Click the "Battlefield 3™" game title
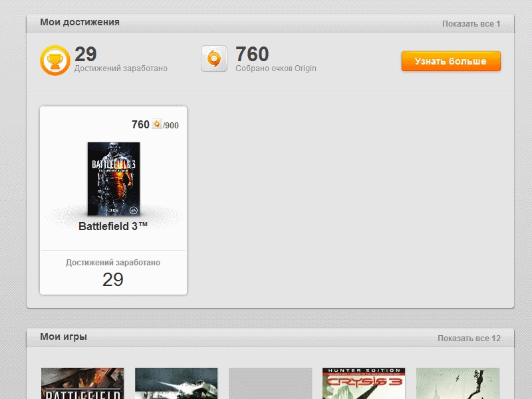 (113, 226)
